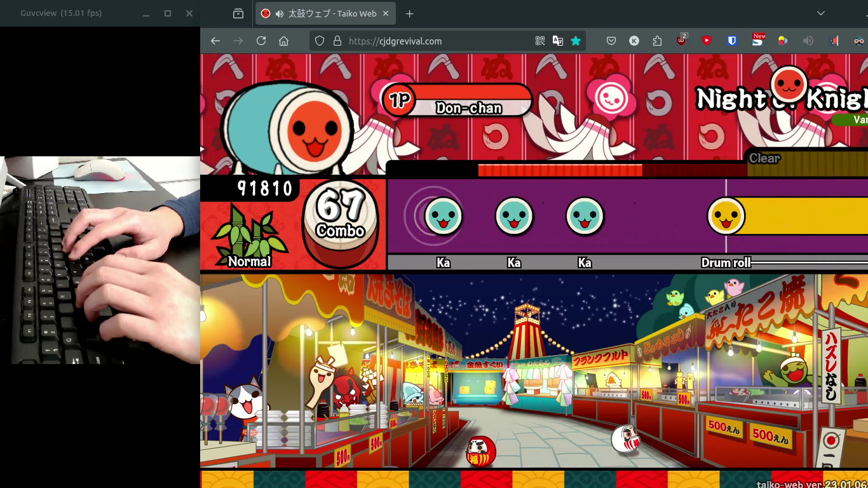
Task: Open the QR code generator icon
Action: tap(540, 41)
